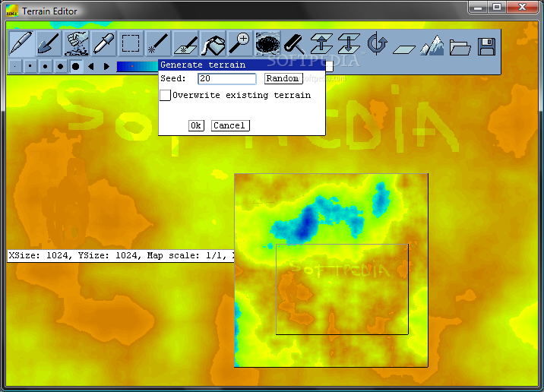This screenshot has width=544, height=392.
Task: Click the lower terrain down-arrow icon
Action: (349, 43)
